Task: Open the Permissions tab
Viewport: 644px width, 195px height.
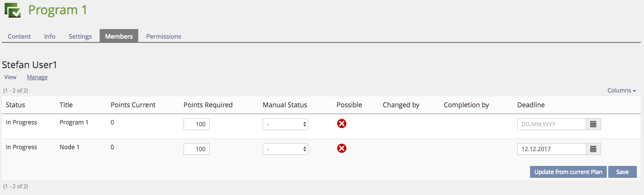Action: 164,36
